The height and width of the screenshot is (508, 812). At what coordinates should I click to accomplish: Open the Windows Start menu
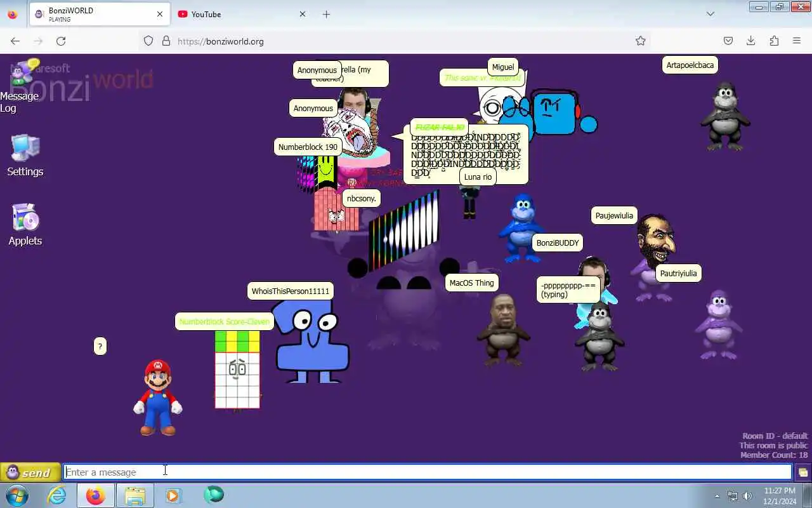tap(16, 495)
